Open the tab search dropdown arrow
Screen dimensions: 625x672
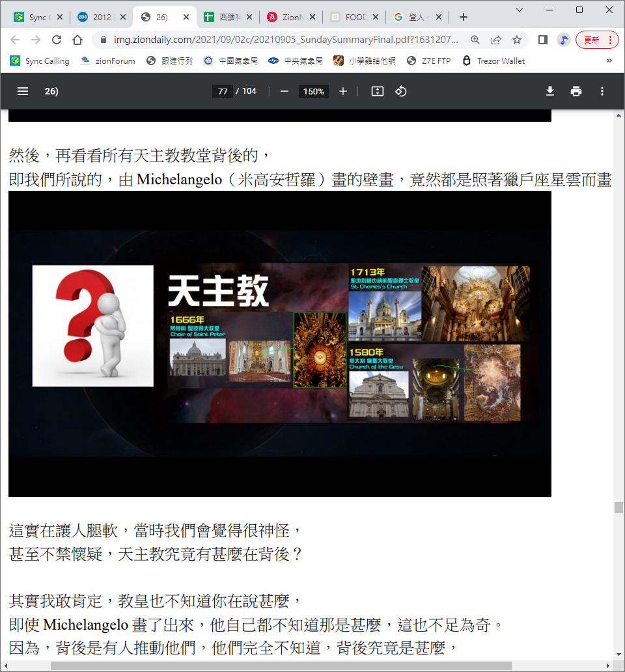point(519,9)
